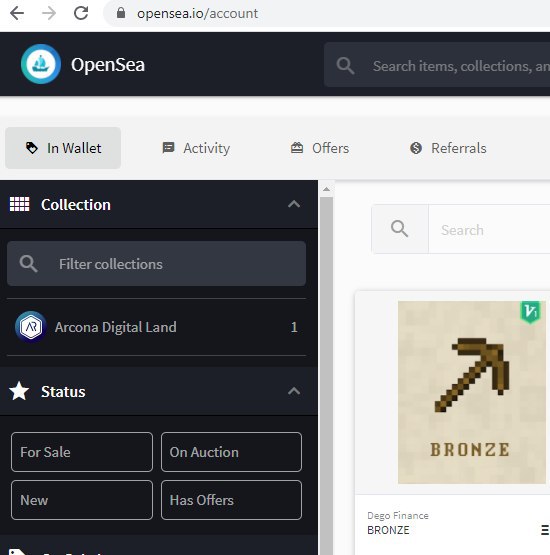This screenshot has width=550, height=555.
Task: Click the Filter collections input
Action: coord(156,264)
